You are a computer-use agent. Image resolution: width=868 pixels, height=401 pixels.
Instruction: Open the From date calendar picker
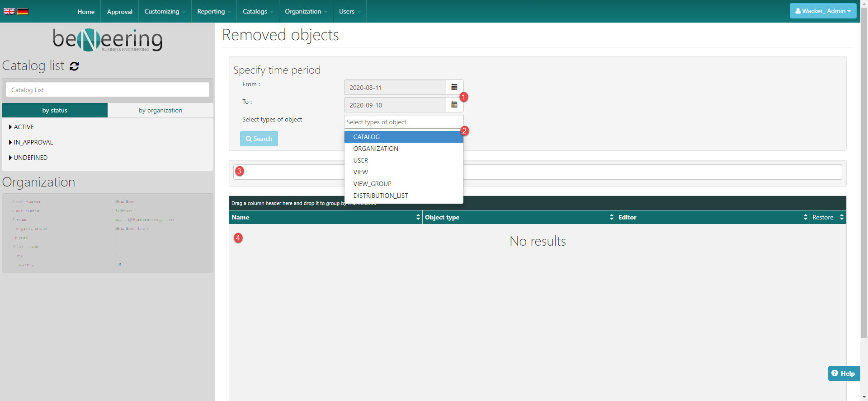click(x=454, y=87)
